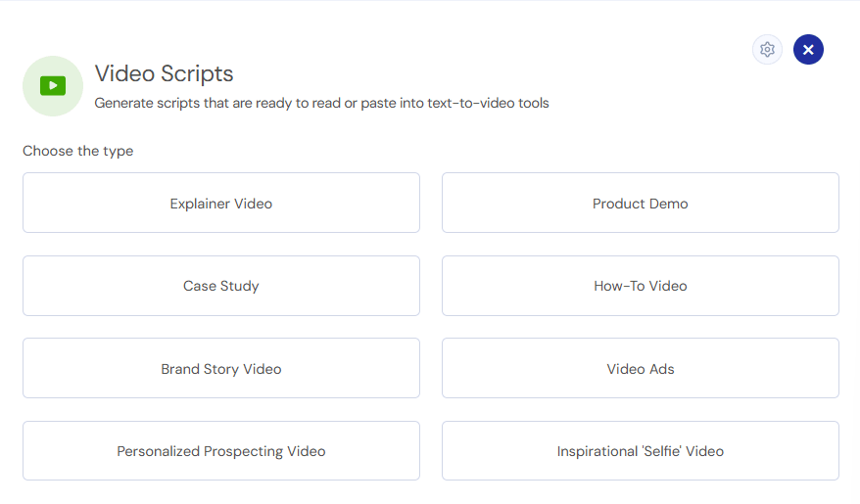Start a customer Case Study script
Viewport: 860px width, 504px height.
coord(221,286)
